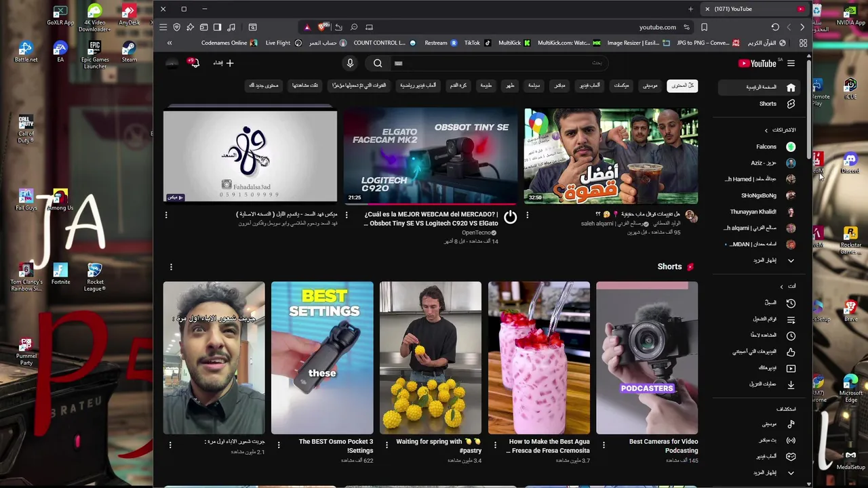Image resolution: width=868 pixels, height=488 pixels.
Task: Open the Fortnite desktop icon
Action: [x=60, y=274]
